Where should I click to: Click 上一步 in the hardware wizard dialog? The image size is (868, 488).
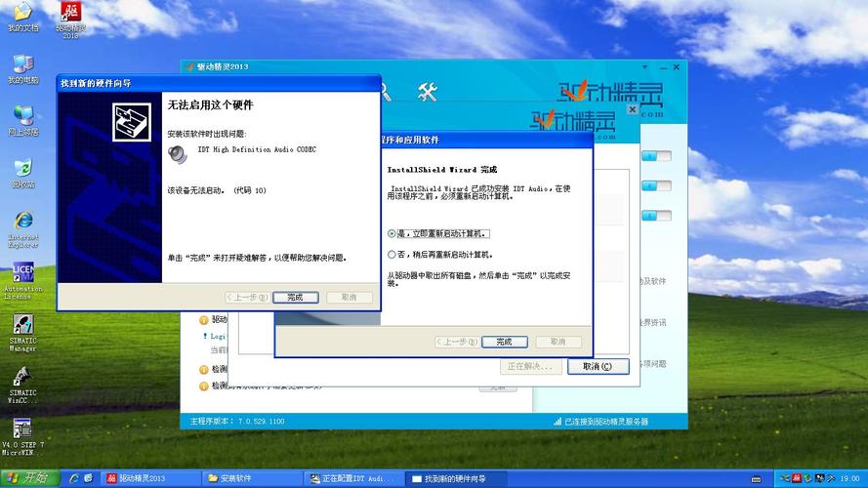pos(247,297)
